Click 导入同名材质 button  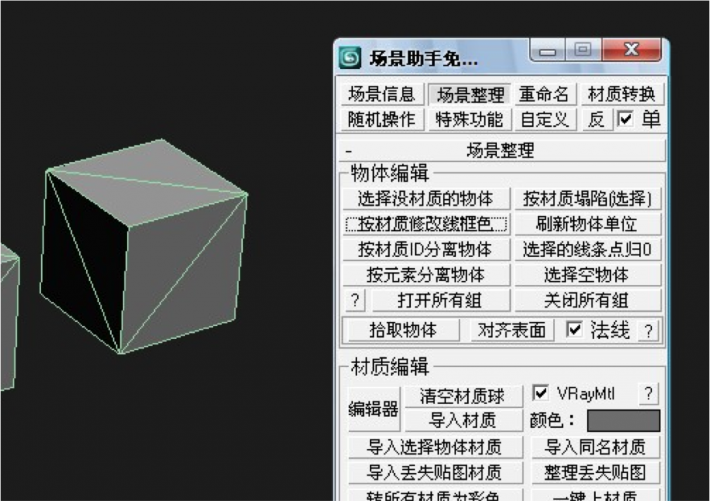click(x=595, y=447)
